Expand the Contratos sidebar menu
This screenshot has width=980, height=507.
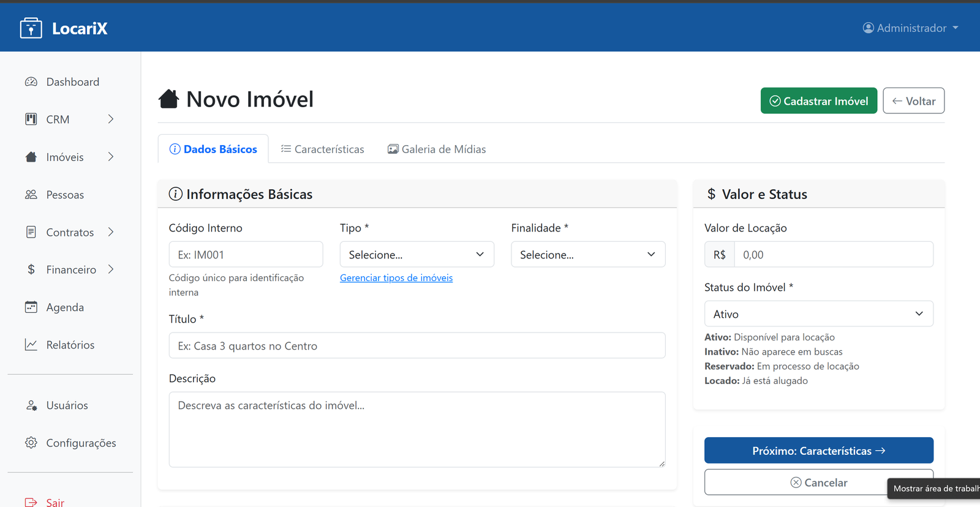coord(111,232)
